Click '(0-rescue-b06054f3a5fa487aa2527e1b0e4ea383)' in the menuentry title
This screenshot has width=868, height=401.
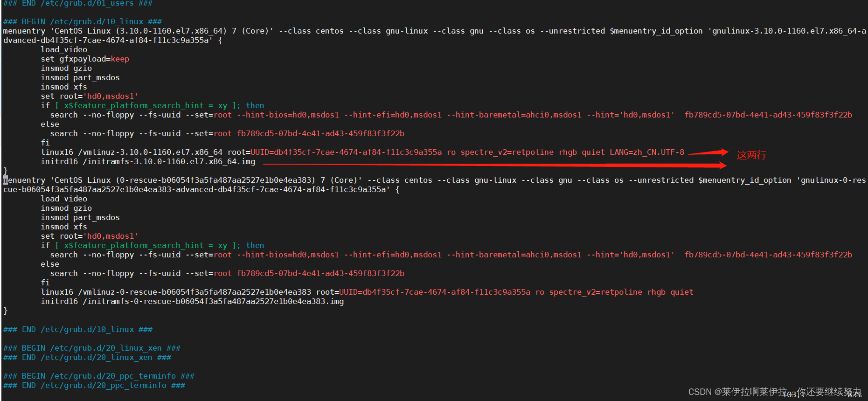pyautogui.click(x=215, y=180)
